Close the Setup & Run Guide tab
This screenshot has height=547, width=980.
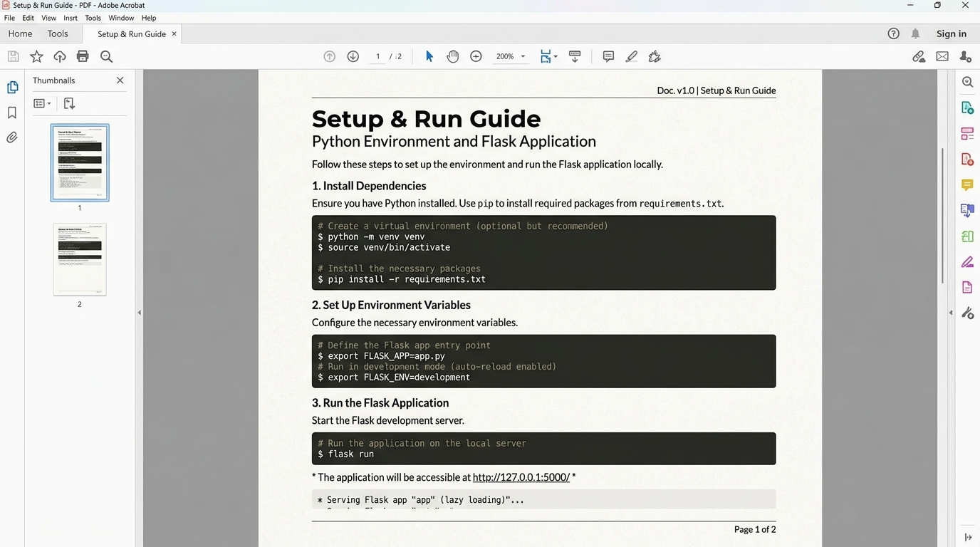[174, 33]
